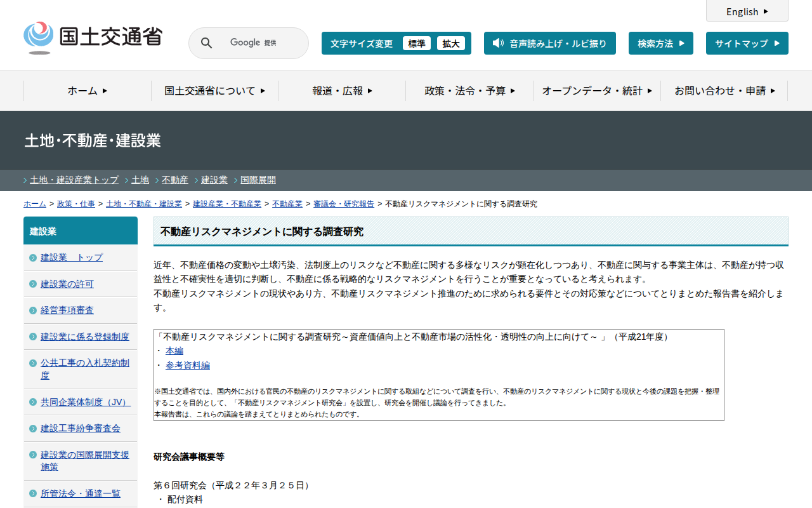
Task: Open 建設業 トップ sidebar link
Action: 72,257
